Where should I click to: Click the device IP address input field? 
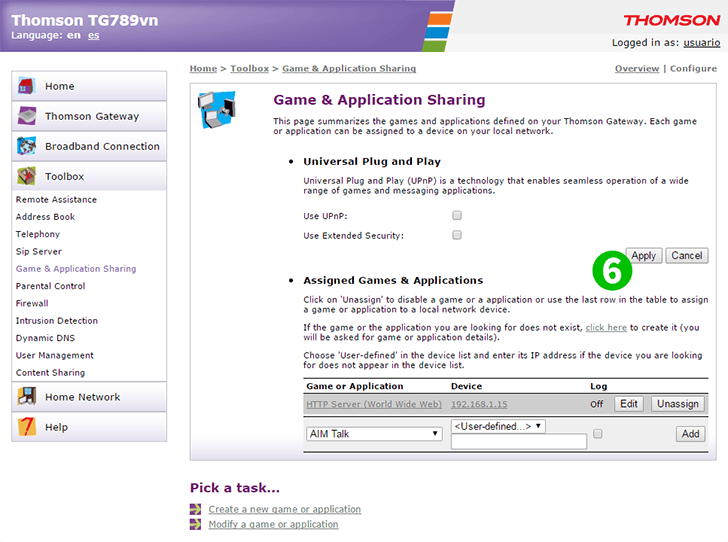click(x=519, y=442)
